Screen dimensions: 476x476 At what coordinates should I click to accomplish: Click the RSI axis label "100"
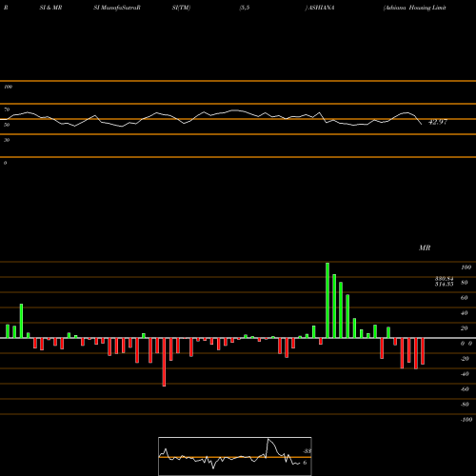[8, 87]
